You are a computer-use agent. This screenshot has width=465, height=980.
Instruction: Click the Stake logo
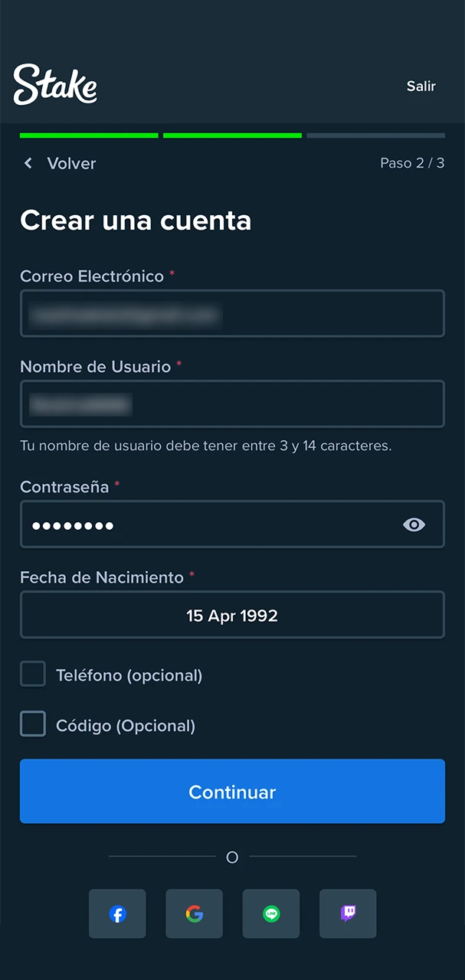pos(54,84)
